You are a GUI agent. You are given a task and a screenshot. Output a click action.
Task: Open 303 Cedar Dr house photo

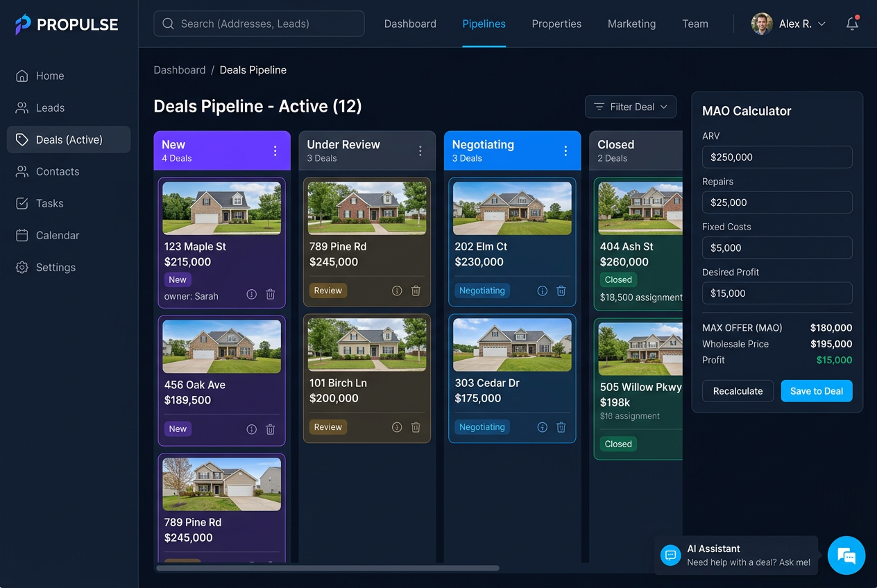pos(512,345)
